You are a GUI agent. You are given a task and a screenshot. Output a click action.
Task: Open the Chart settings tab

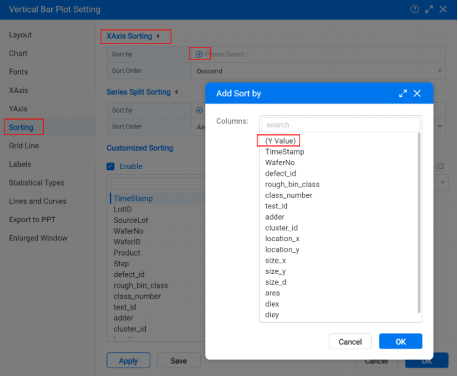point(18,53)
